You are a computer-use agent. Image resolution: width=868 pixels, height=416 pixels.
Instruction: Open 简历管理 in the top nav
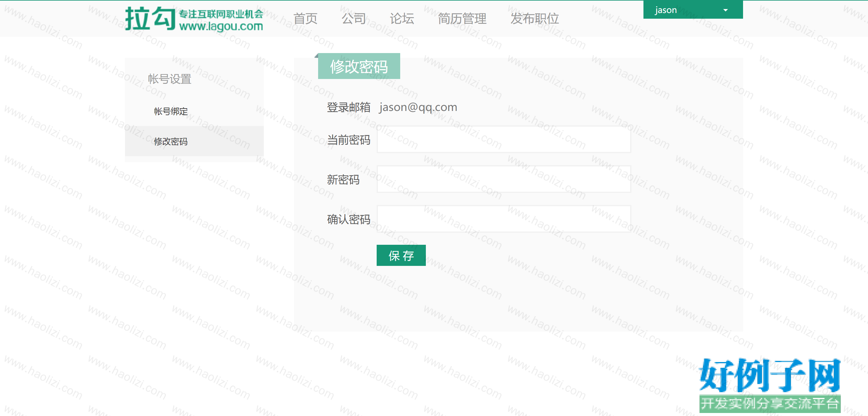(462, 18)
